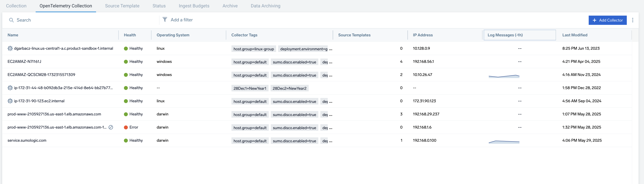644x184 pixels.
Task: Open the kebab menu beside Add Collector
Action: click(x=633, y=20)
